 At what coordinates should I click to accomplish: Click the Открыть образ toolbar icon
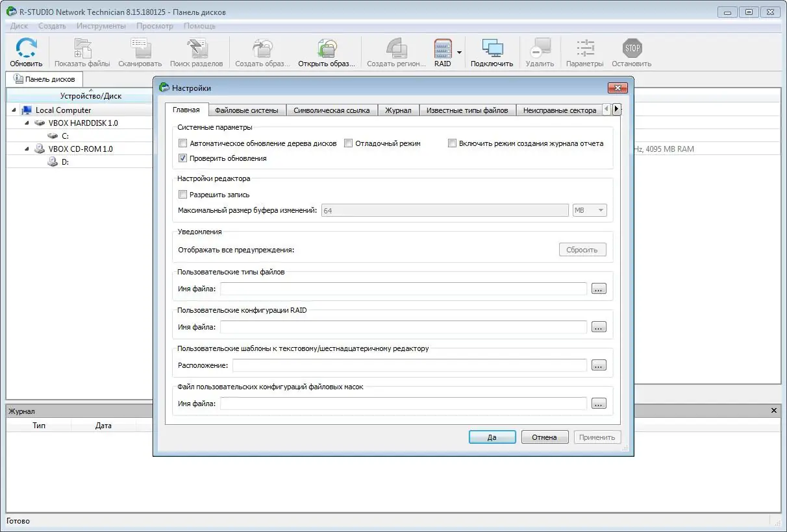tap(327, 48)
